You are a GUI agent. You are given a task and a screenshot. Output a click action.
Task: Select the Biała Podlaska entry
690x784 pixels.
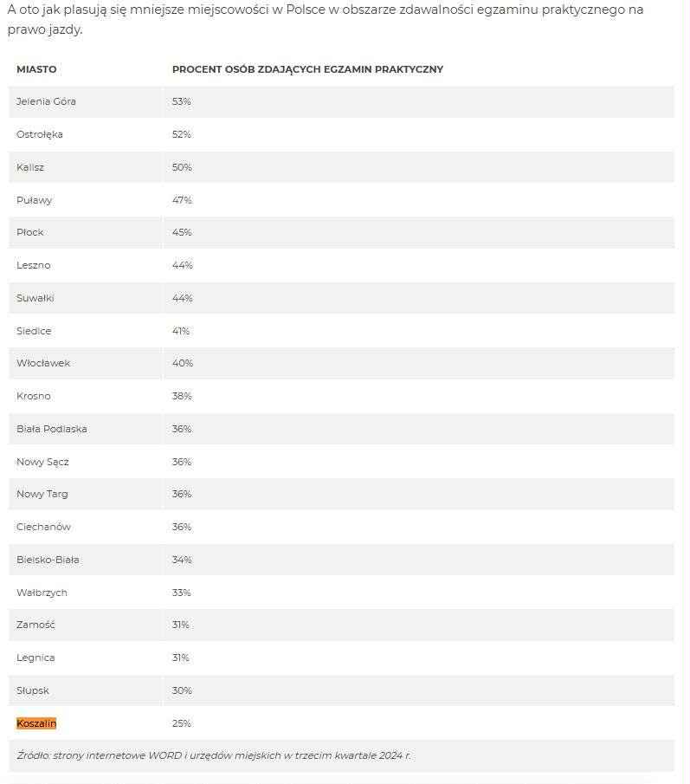[x=52, y=429]
